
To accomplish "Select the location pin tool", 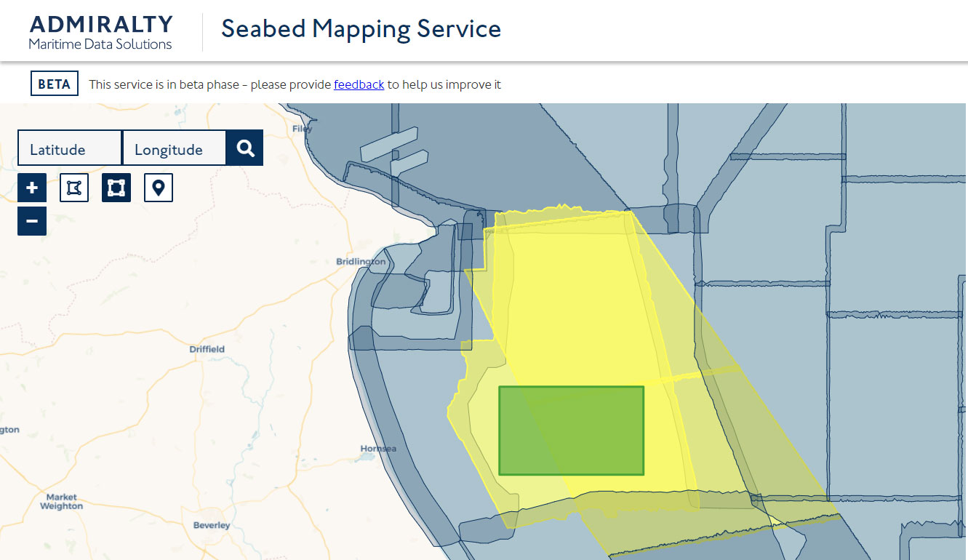I will tap(158, 187).
